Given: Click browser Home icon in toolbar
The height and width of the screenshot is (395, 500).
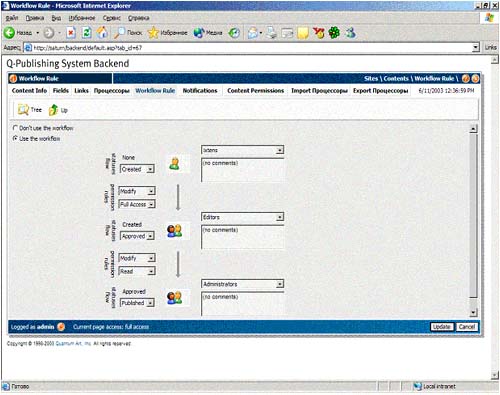Looking at the screenshot, I should 102,33.
